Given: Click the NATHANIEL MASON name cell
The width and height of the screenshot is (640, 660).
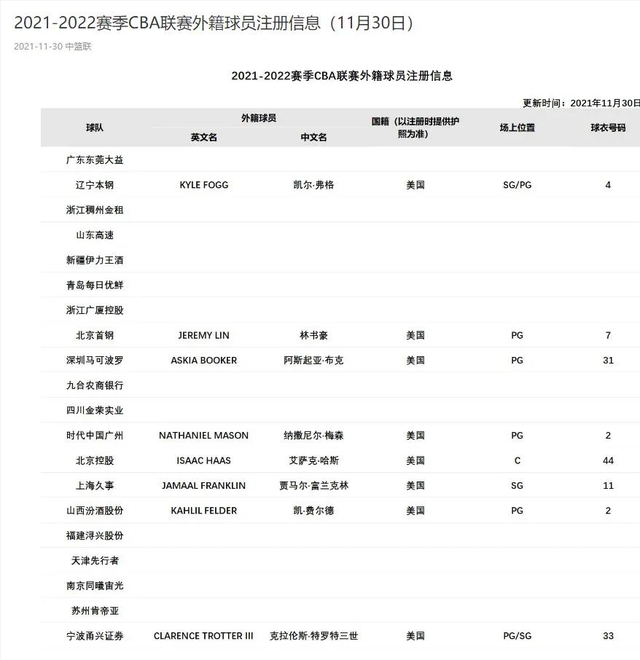Looking at the screenshot, I should tap(204, 435).
